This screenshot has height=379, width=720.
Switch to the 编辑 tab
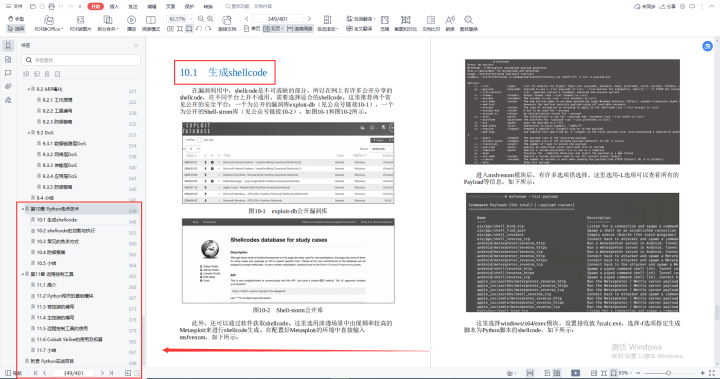click(x=152, y=6)
